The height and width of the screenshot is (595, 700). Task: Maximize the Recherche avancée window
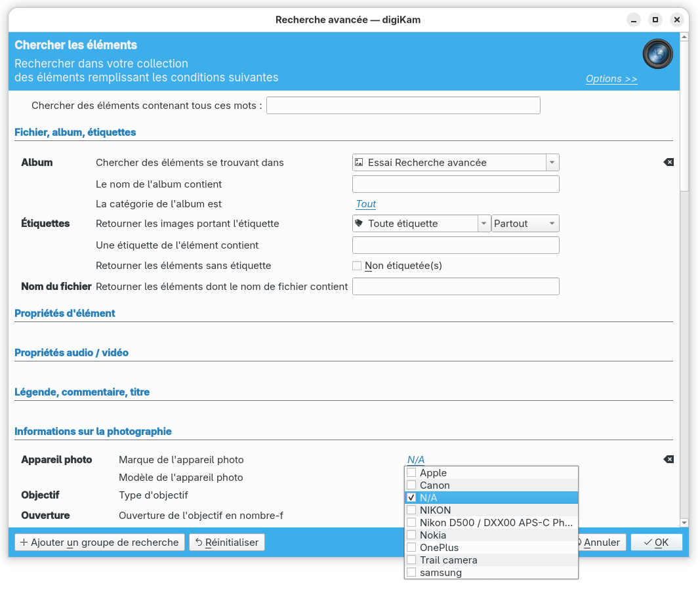coord(655,20)
